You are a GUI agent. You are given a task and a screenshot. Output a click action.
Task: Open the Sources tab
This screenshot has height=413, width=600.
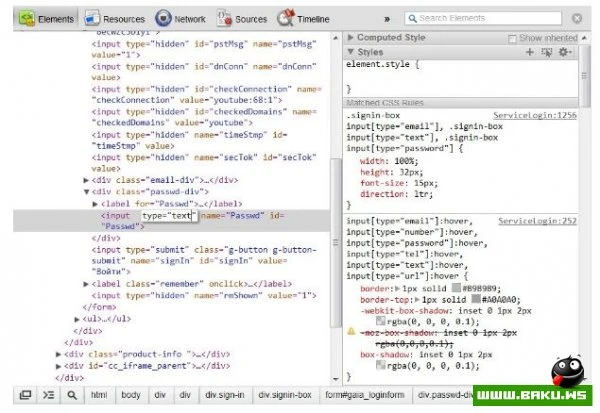(x=242, y=18)
